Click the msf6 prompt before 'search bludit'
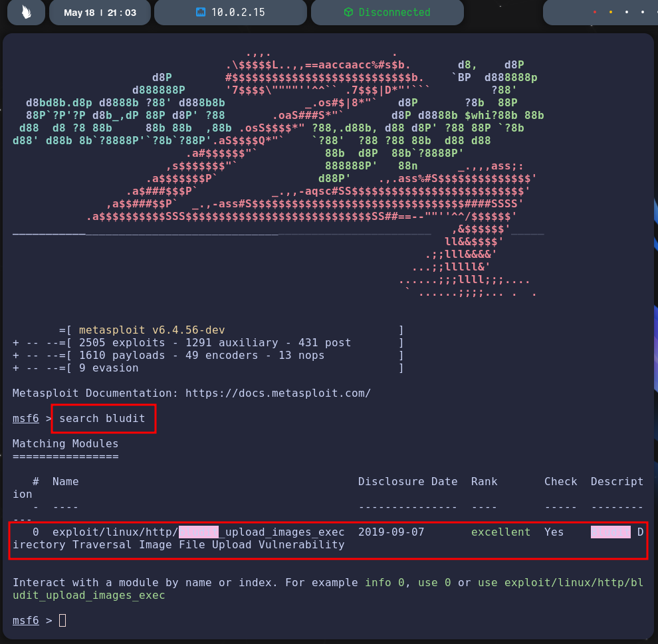Image resolution: width=658 pixels, height=644 pixels. [26, 418]
